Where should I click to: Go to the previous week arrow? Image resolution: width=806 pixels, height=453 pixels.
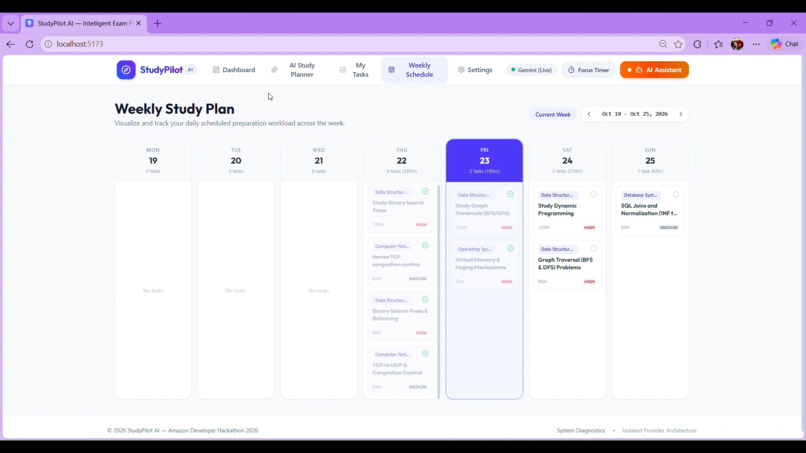tap(589, 114)
